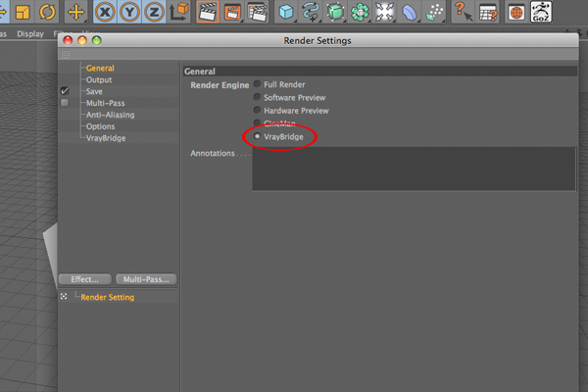Select Hardware Preview engine
The width and height of the screenshot is (588, 392).
click(x=257, y=110)
